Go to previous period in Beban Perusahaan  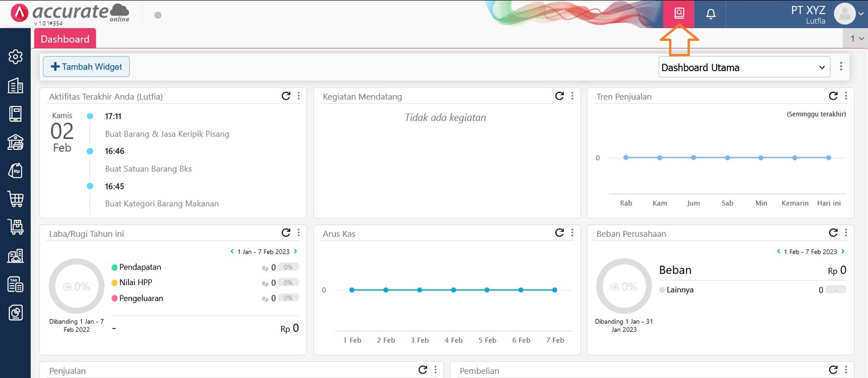point(778,251)
